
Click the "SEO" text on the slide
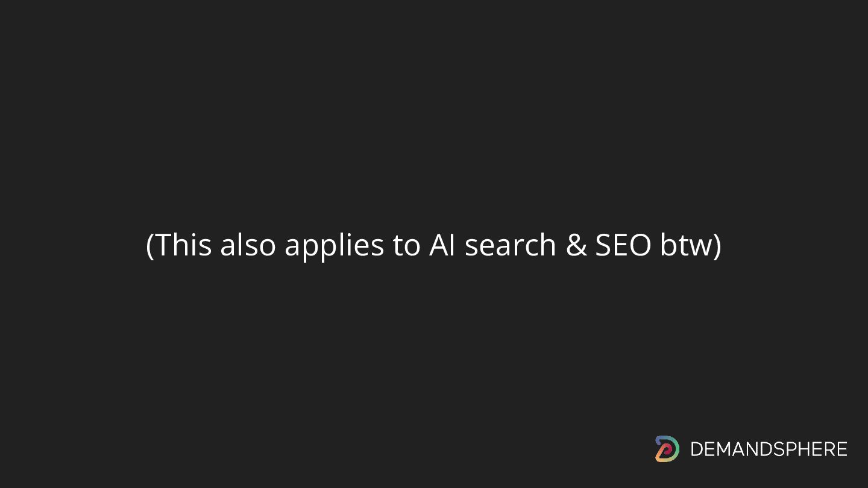pyautogui.click(x=623, y=245)
